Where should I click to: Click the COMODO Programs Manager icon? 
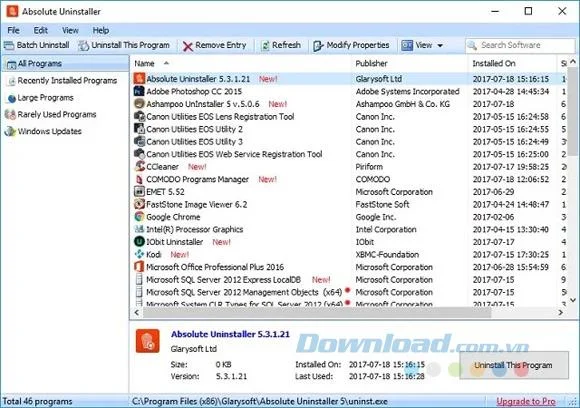(x=139, y=179)
